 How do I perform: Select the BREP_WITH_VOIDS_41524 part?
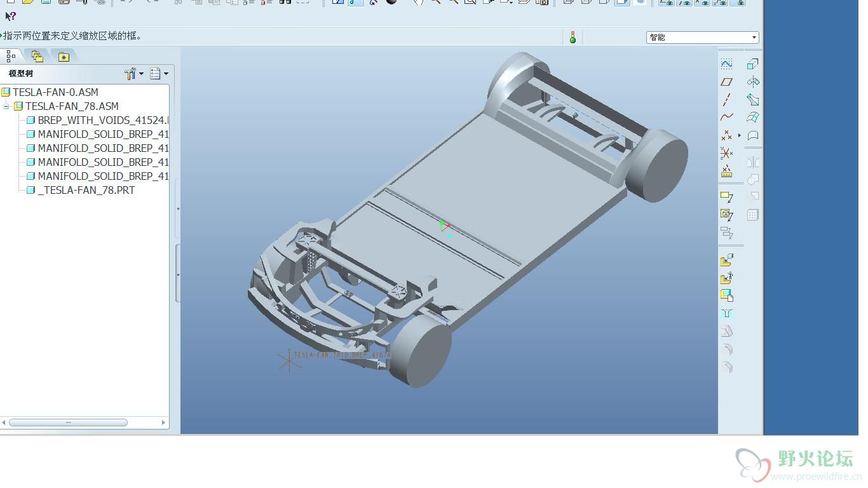coord(103,120)
